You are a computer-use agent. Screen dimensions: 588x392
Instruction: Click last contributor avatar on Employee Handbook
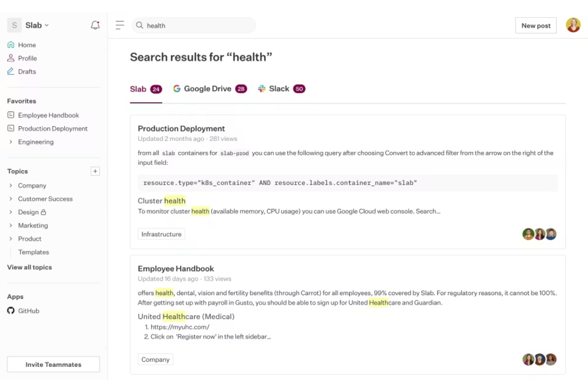(x=551, y=359)
